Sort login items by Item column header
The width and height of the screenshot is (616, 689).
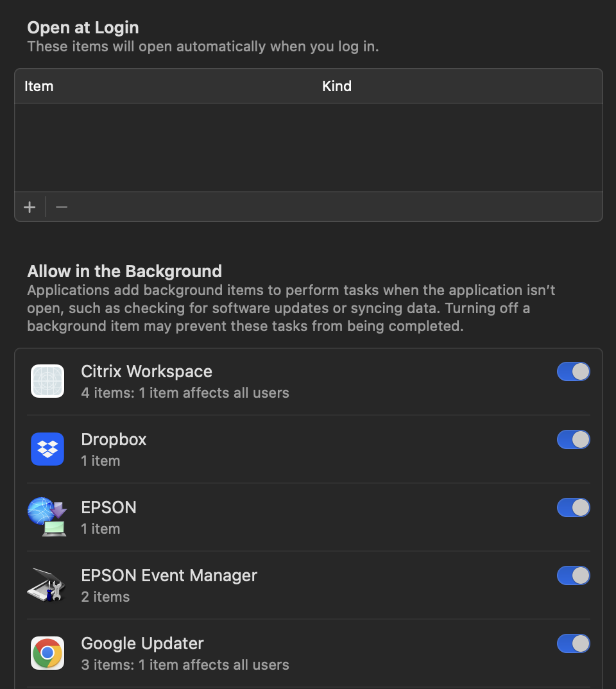[38, 86]
